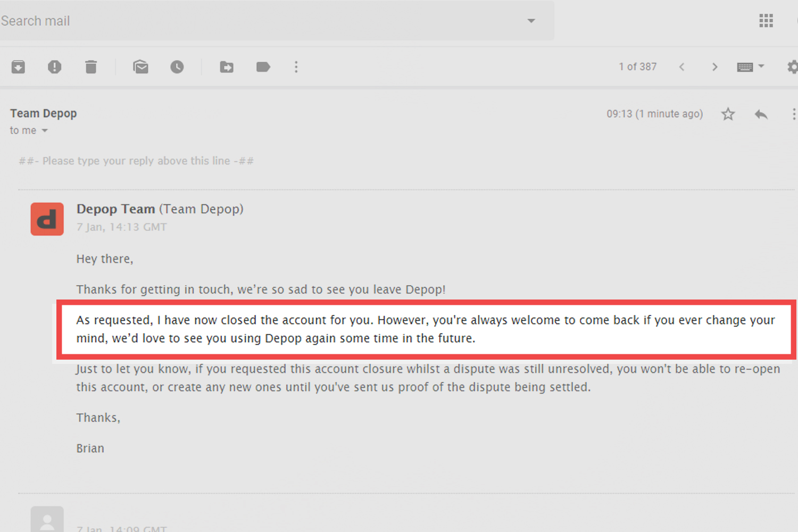
Task: Open the Google apps grid
Action: (766, 21)
